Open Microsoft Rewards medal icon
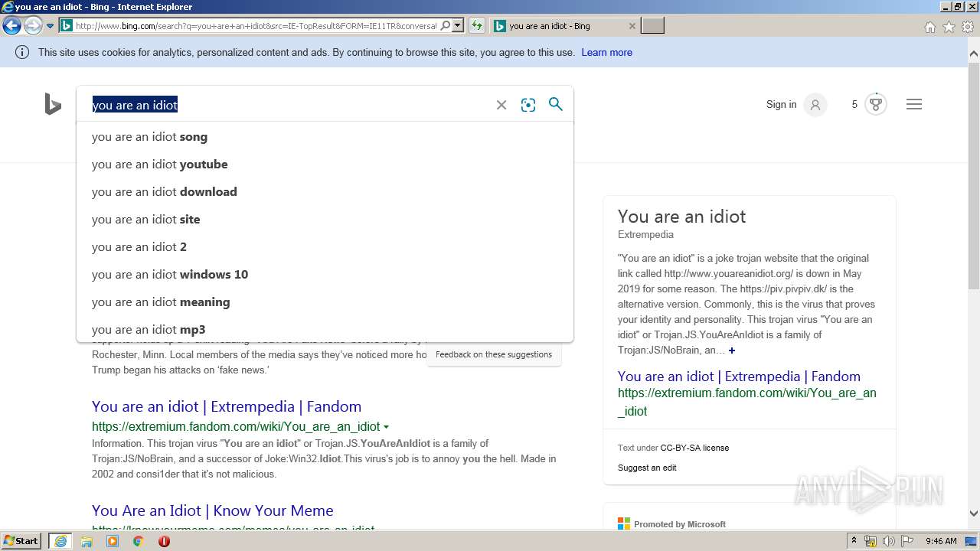The image size is (980, 551). coord(876,104)
